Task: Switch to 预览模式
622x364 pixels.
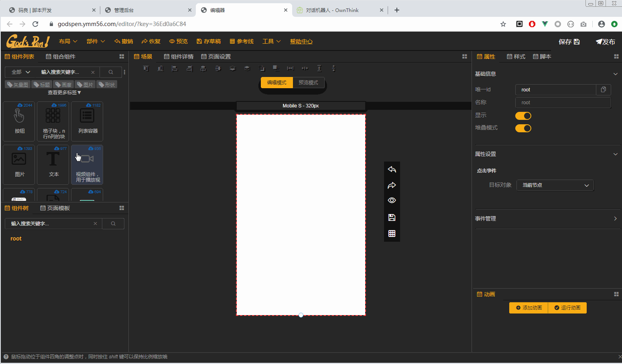Action: 308,83
